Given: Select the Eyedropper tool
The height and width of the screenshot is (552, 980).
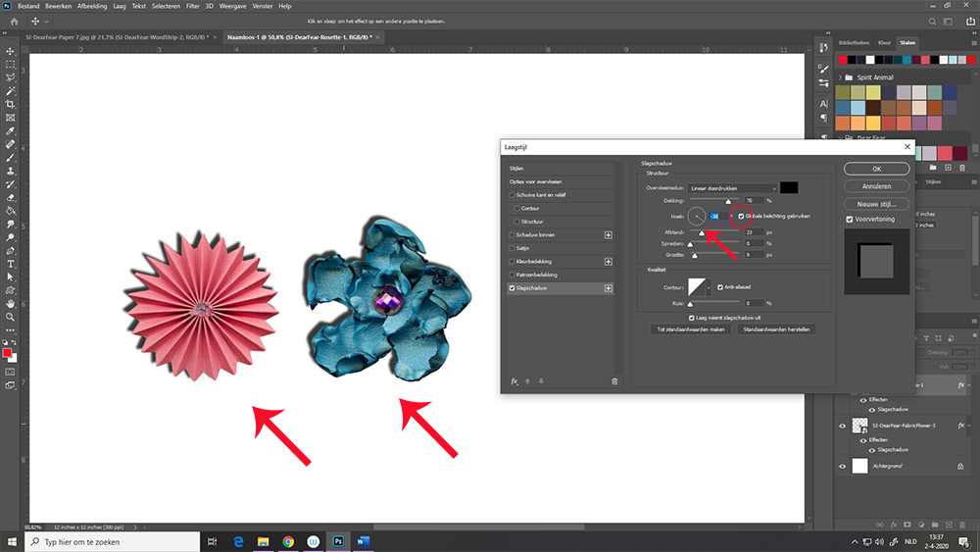Looking at the screenshot, I should coord(10,131).
